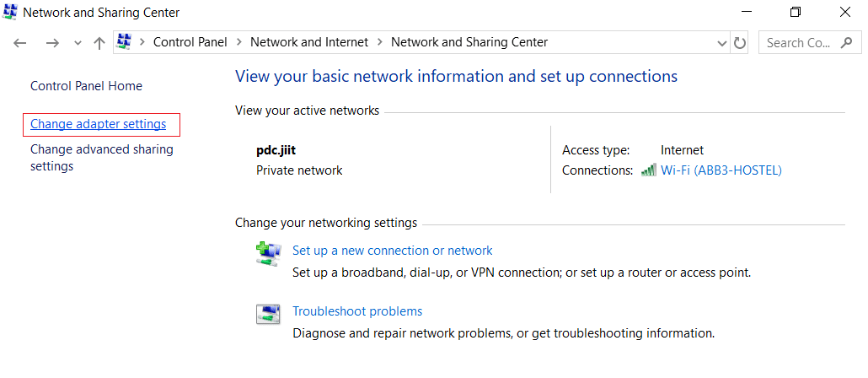The image size is (868, 378).
Task: Click the Set up new connection icon
Action: click(268, 254)
